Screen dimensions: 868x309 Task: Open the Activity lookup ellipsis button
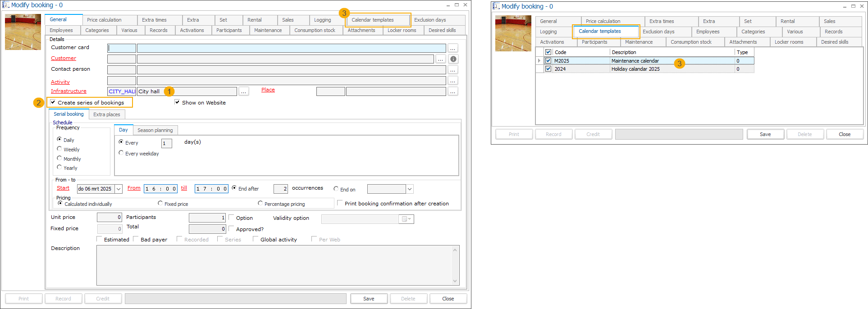452,81
